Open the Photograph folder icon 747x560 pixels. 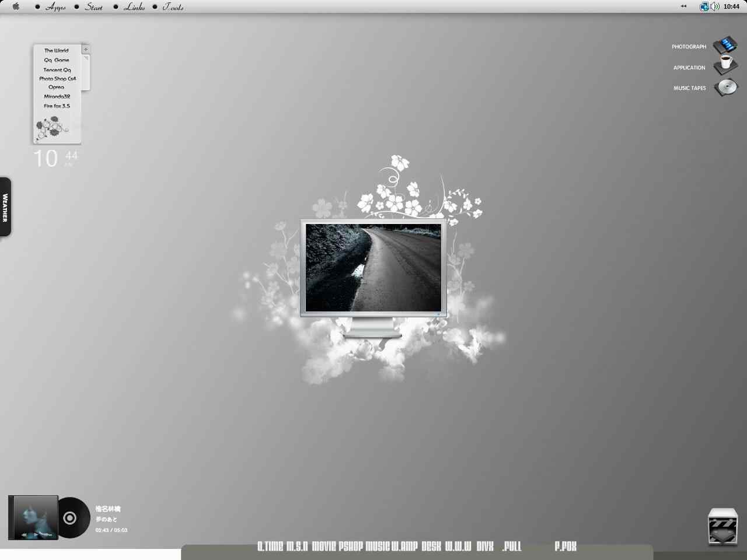point(725,45)
